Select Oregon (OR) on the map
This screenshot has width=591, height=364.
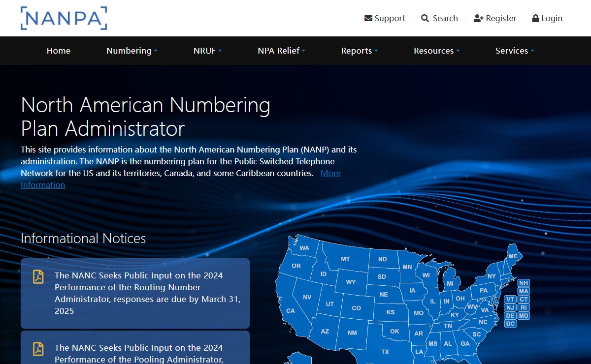296,266
